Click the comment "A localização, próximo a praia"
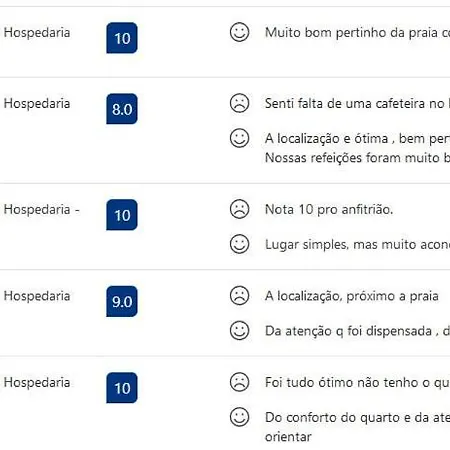 click(352, 296)
